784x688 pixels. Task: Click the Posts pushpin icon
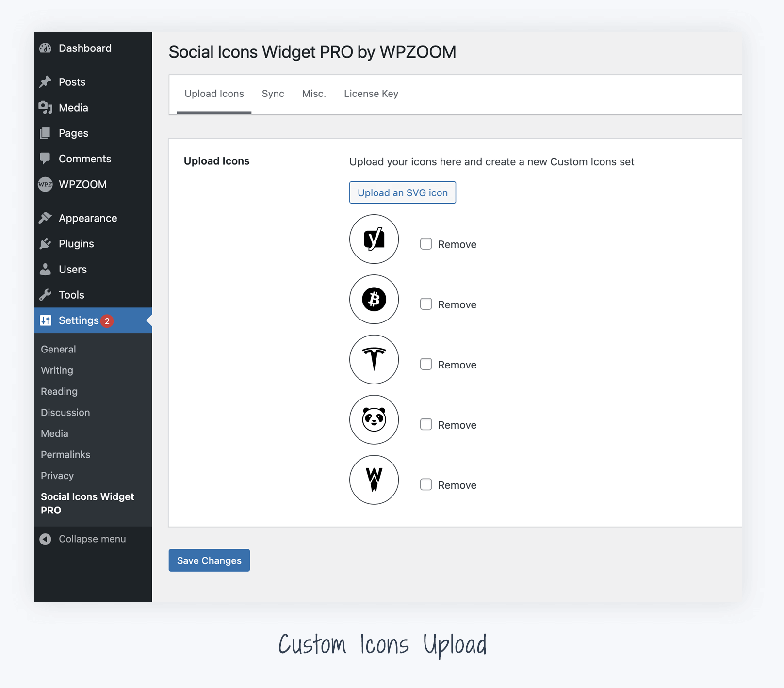[x=46, y=81]
